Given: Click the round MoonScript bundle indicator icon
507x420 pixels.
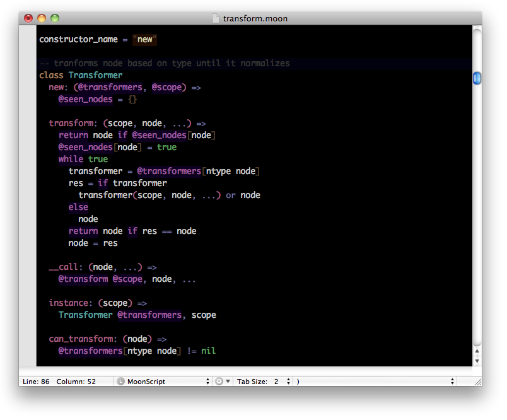Looking at the screenshot, I should [121, 381].
